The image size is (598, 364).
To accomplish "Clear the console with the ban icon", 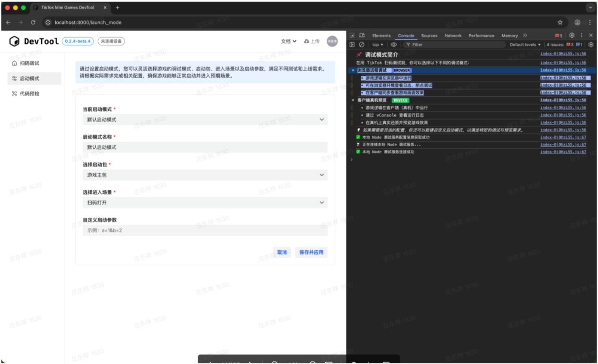I will click(x=361, y=44).
